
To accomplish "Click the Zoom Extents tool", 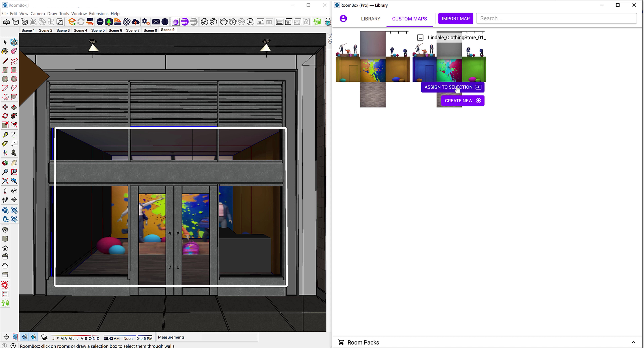I will (x=5, y=181).
